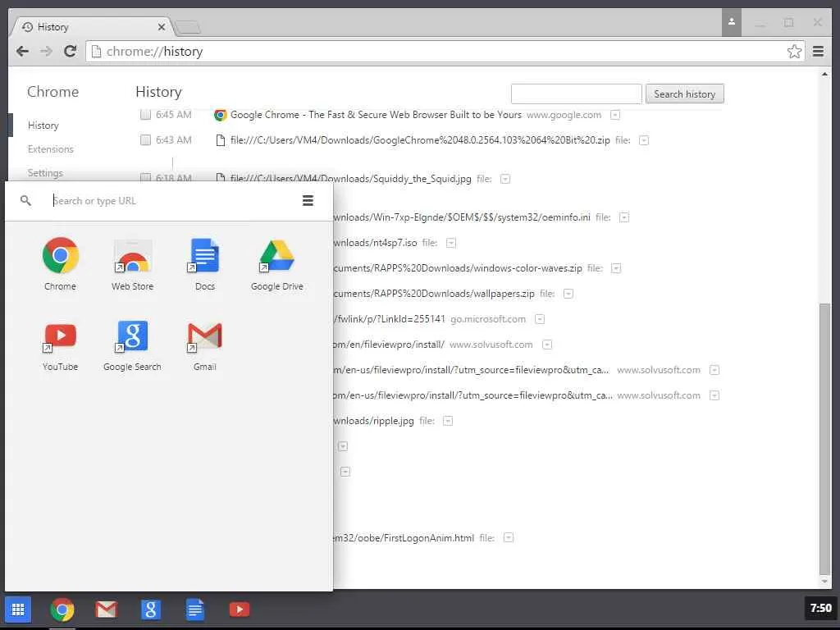Open dropdown for Google Chrome www.google.com entry
Screen dimensions: 840x630
[x=615, y=115]
